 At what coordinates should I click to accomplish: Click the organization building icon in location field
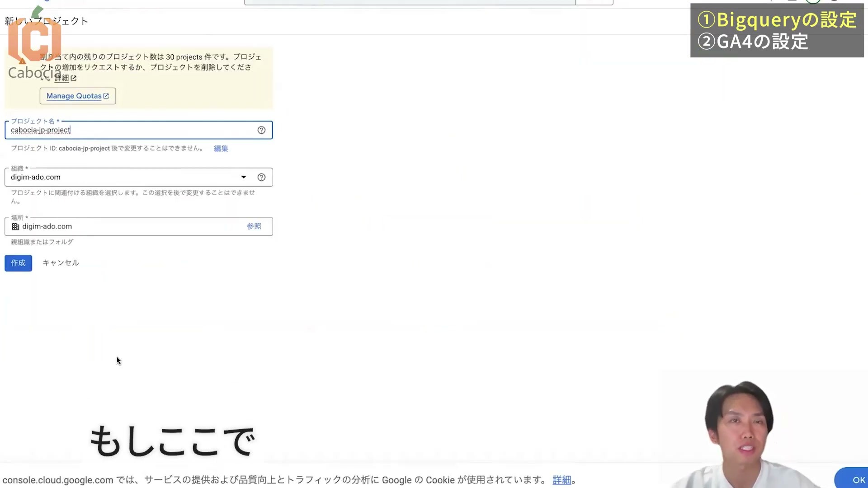(15, 226)
